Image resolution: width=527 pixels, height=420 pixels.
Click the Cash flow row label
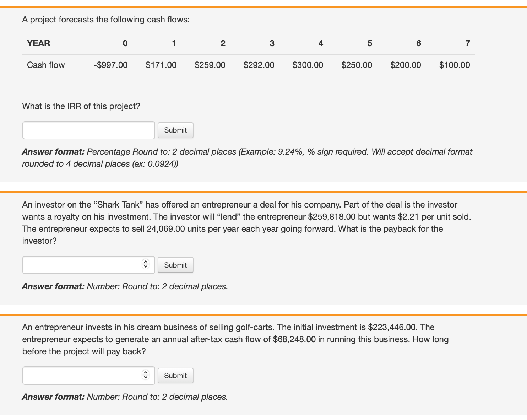pos(46,65)
